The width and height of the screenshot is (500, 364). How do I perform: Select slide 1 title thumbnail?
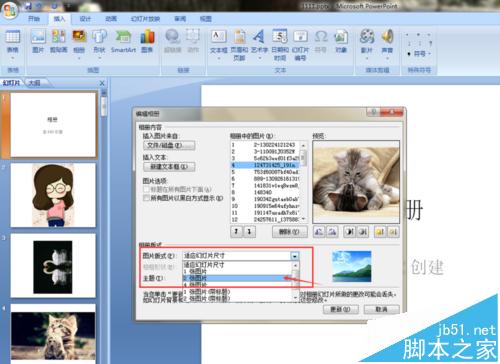(53, 125)
